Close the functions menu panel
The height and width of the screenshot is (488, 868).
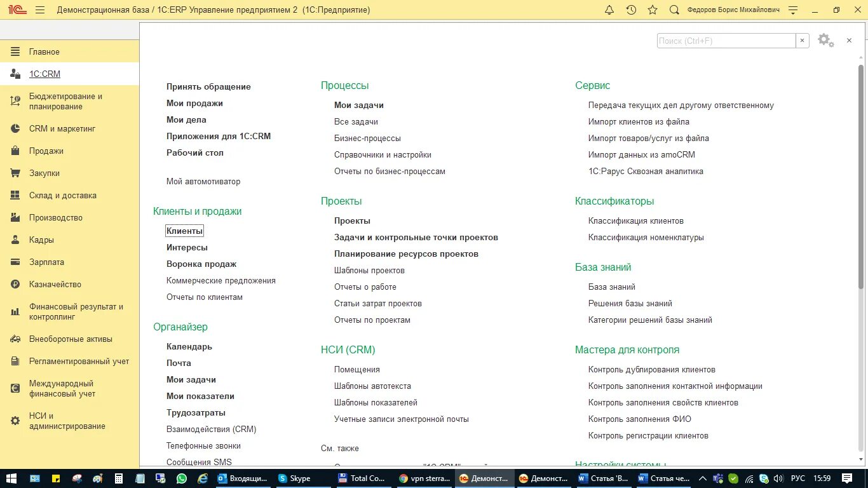tap(849, 41)
